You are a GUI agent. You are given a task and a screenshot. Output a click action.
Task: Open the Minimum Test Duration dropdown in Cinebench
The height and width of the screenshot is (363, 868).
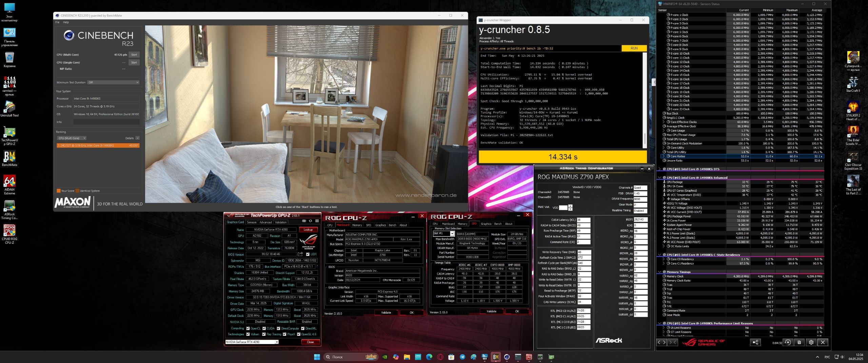click(113, 82)
